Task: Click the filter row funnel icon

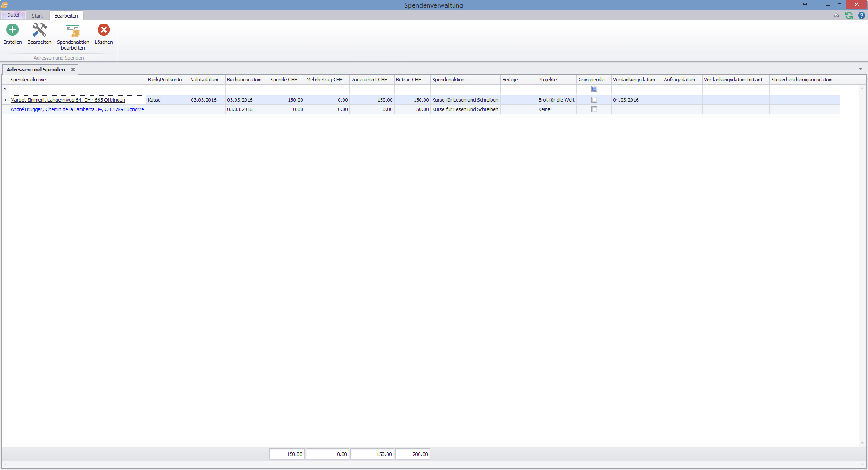Action: (x=5, y=89)
